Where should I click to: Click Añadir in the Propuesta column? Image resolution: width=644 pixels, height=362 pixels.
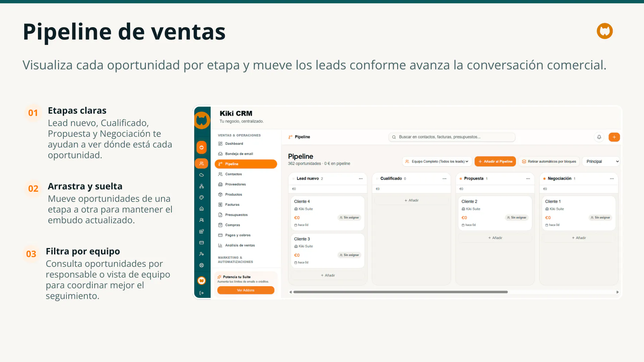pos(495,238)
